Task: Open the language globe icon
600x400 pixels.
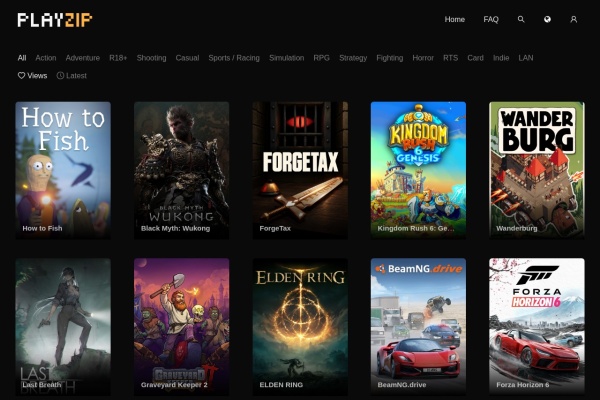Action: pyautogui.click(x=547, y=19)
